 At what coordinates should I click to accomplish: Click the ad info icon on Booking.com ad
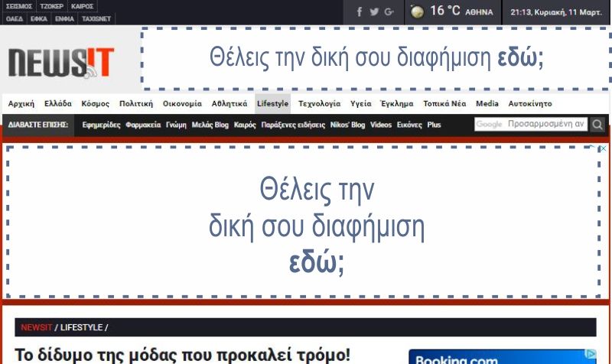coord(590,354)
